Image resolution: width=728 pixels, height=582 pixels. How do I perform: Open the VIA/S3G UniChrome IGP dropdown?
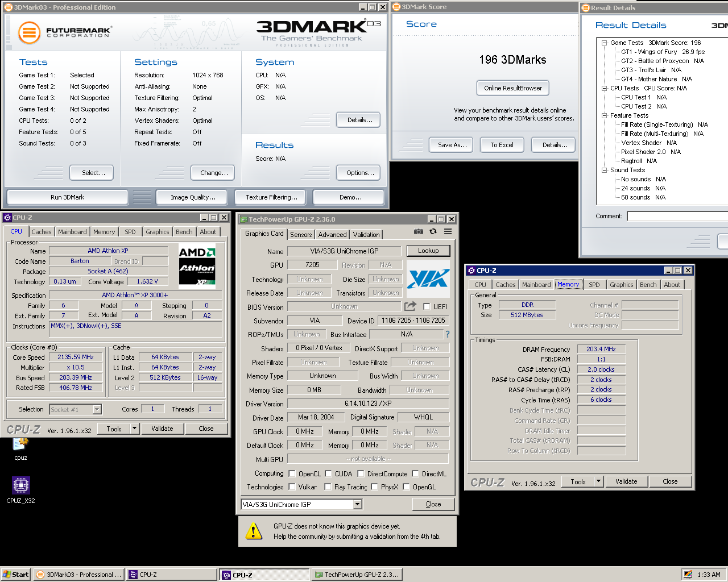(x=358, y=504)
